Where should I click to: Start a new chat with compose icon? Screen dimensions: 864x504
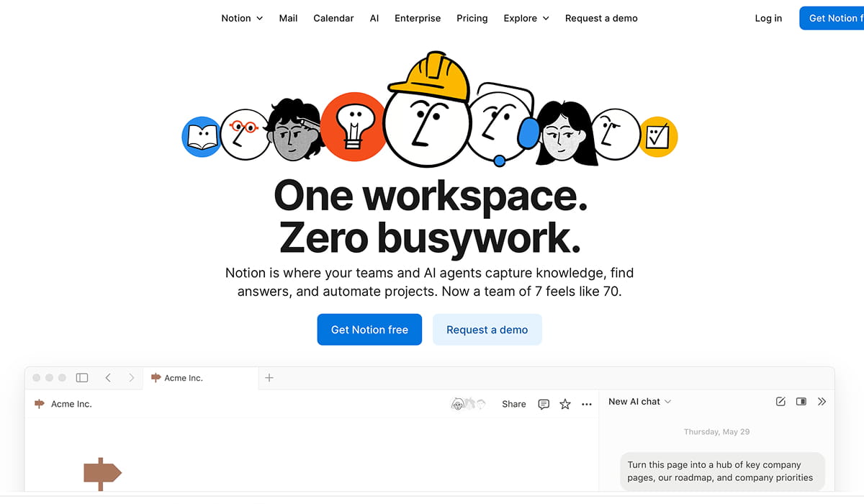click(780, 402)
